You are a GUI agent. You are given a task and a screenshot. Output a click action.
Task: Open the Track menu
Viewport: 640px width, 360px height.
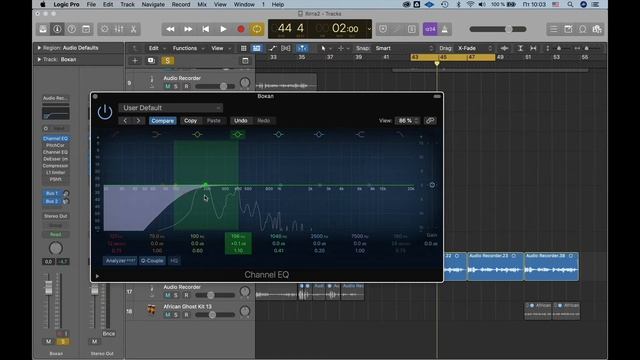(127, 4)
